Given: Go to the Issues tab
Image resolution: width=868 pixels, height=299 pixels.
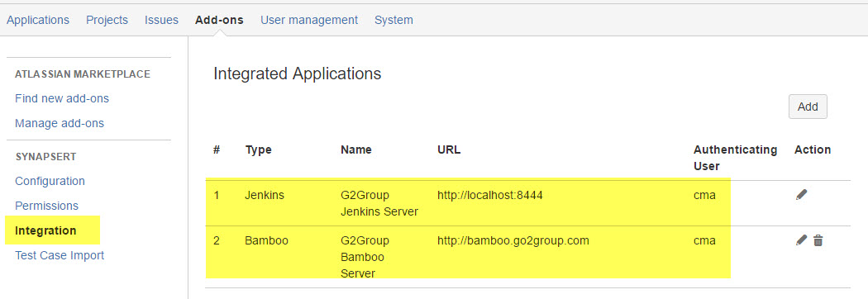Looking at the screenshot, I should [162, 20].
